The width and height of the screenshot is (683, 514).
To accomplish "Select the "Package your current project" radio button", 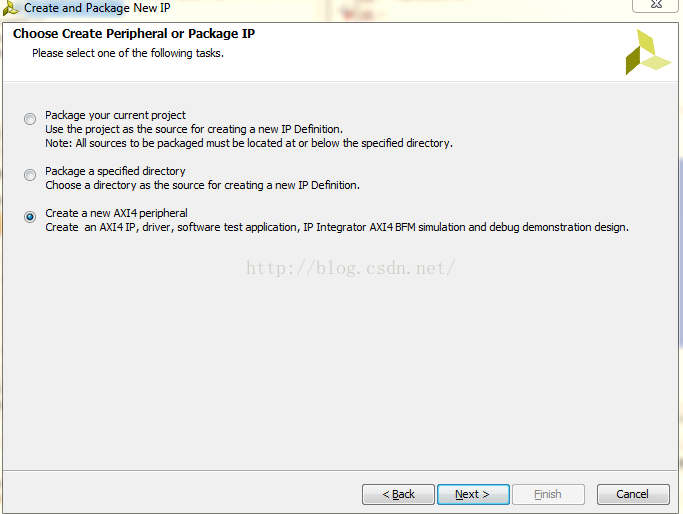I will [x=30, y=119].
